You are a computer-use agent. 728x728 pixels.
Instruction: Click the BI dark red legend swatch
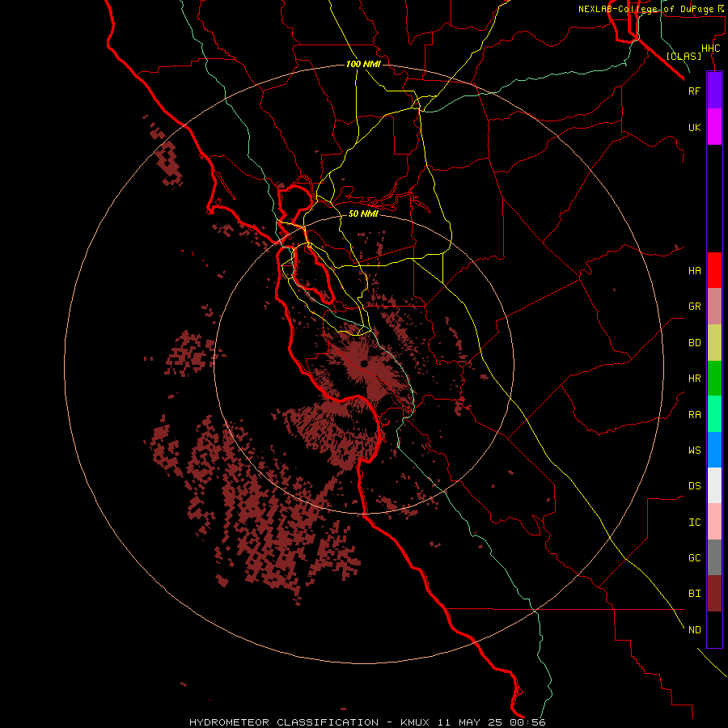coord(714,594)
